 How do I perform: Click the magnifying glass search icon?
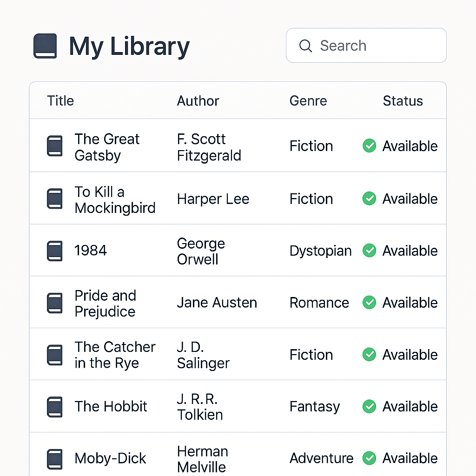pyautogui.click(x=305, y=46)
